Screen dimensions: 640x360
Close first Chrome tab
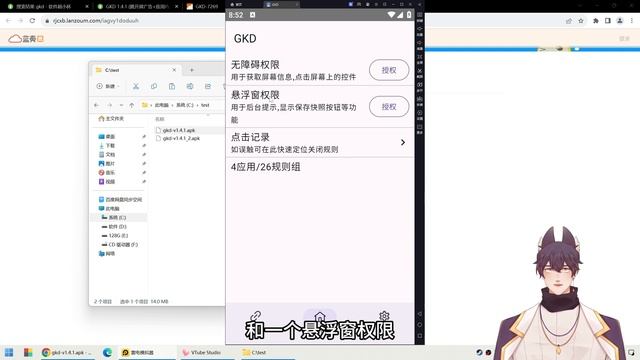[x=87, y=7]
